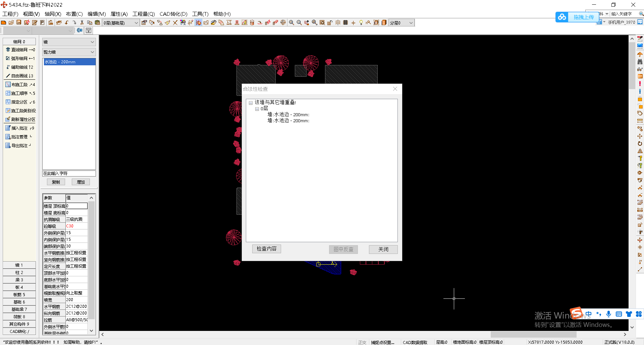Click the database cylinder icon
Image resolution: width=644 pixels, height=345 pixels.
252,22
